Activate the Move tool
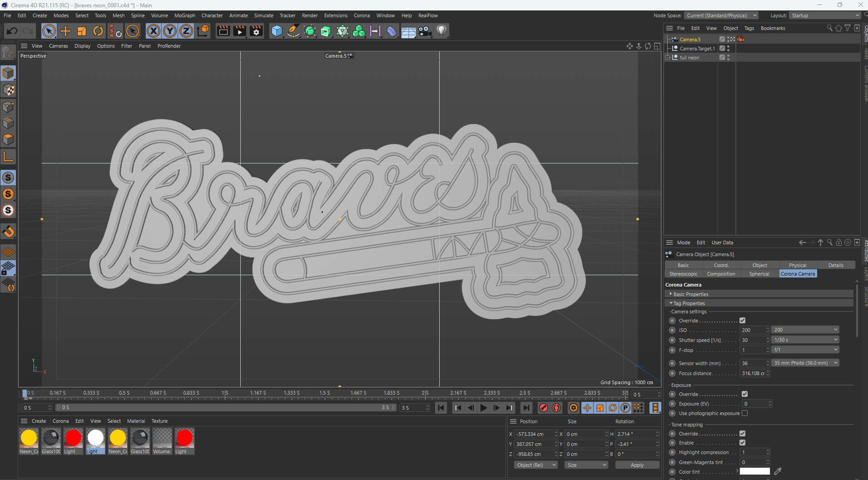 65,31
